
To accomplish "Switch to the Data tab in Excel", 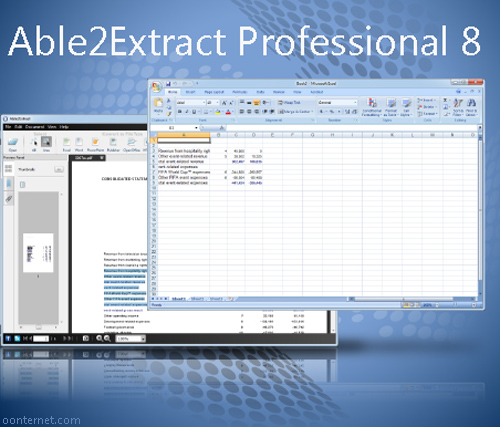I will coord(260,92).
